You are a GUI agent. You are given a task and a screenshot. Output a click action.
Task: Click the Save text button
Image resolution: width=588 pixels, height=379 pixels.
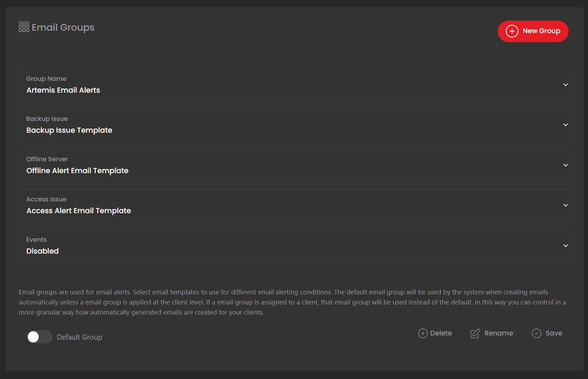coord(554,333)
